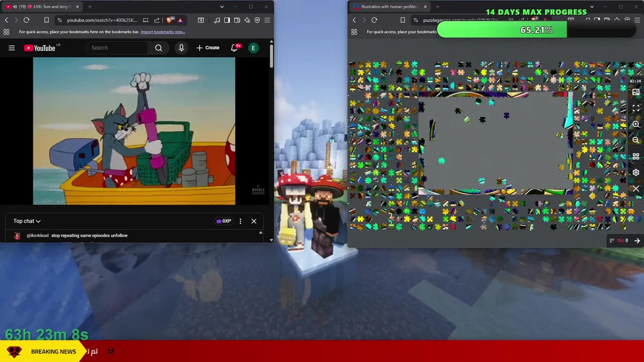Screen dimensions: 644x362
Task: Open a new tab in puzzle window
Action: 437,7
